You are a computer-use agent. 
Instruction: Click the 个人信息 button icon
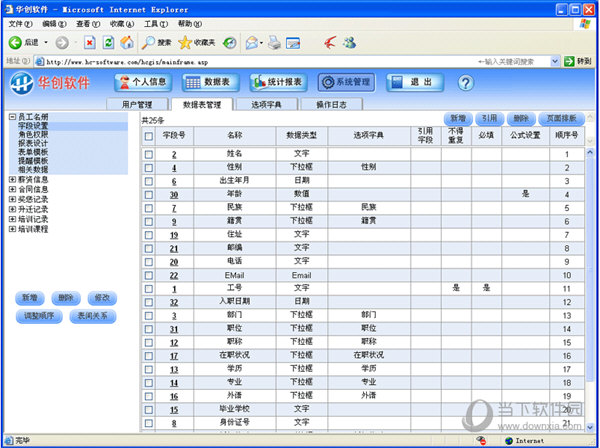point(125,82)
